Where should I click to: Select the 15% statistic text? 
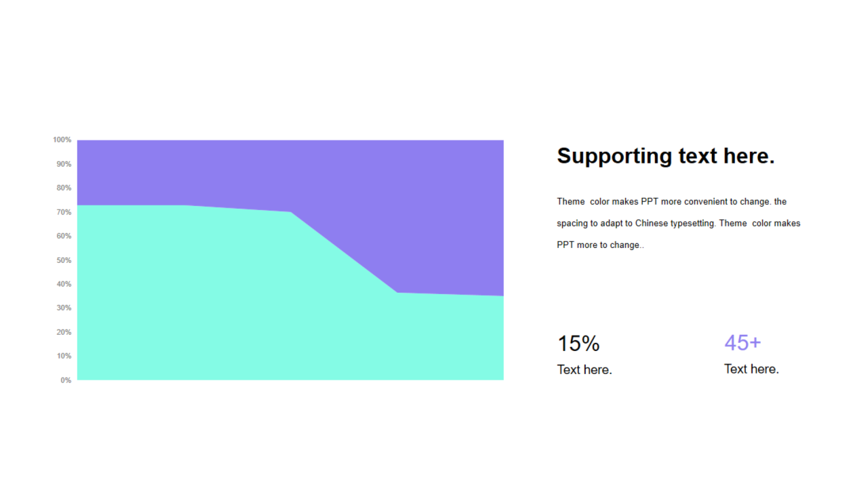pyautogui.click(x=578, y=344)
